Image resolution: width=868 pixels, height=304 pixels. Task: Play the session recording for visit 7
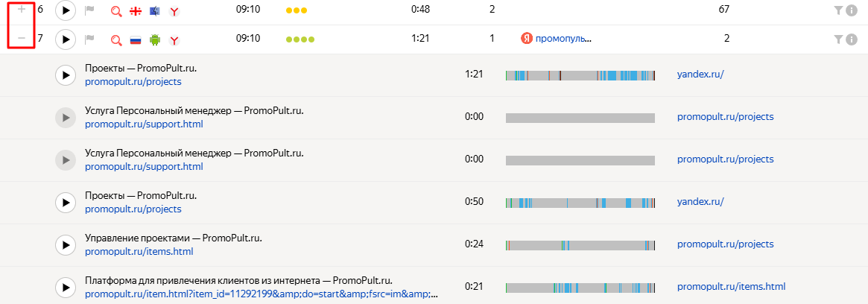66,39
